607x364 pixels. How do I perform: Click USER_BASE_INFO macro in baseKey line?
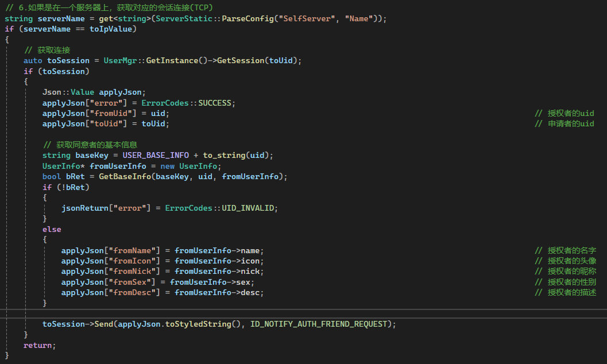click(x=156, y=155)
